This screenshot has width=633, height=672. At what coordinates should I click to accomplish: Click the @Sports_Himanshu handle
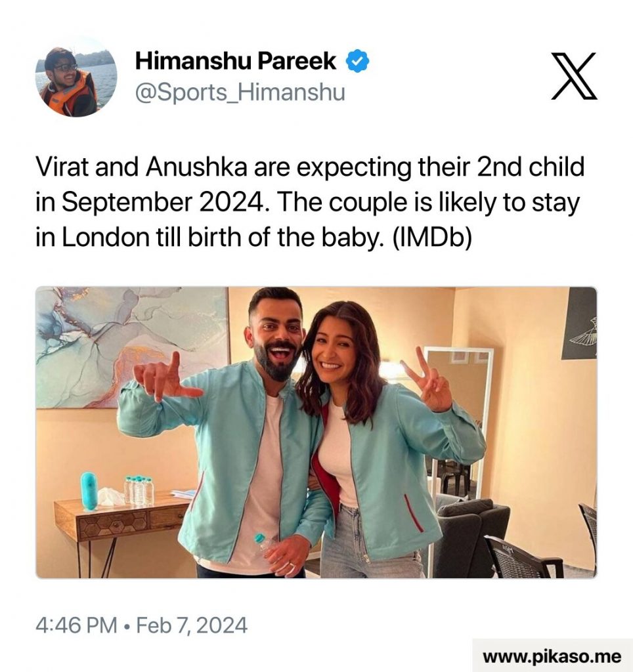point(240,92)
